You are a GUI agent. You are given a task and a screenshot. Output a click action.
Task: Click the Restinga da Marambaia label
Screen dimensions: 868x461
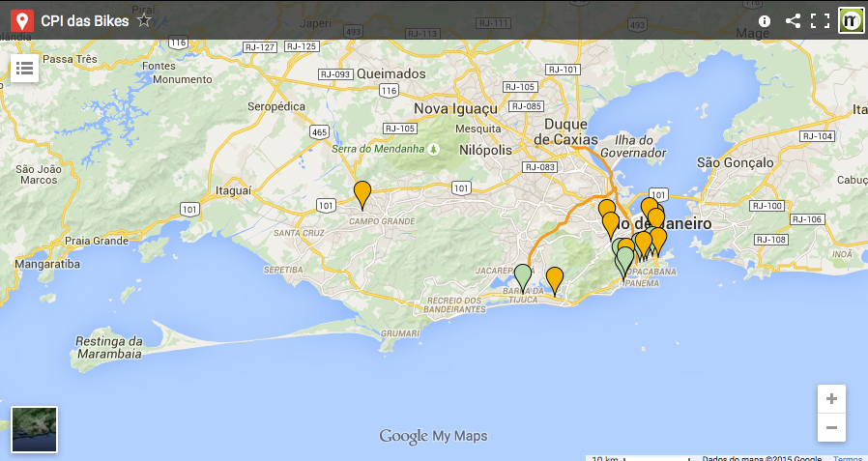click(x=109, y=348)
